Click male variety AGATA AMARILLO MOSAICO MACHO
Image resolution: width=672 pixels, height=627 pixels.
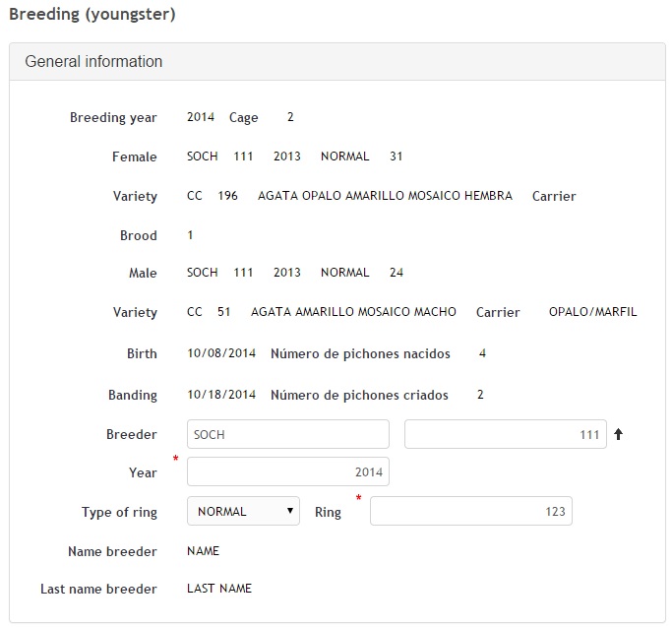tap(353, 312)
